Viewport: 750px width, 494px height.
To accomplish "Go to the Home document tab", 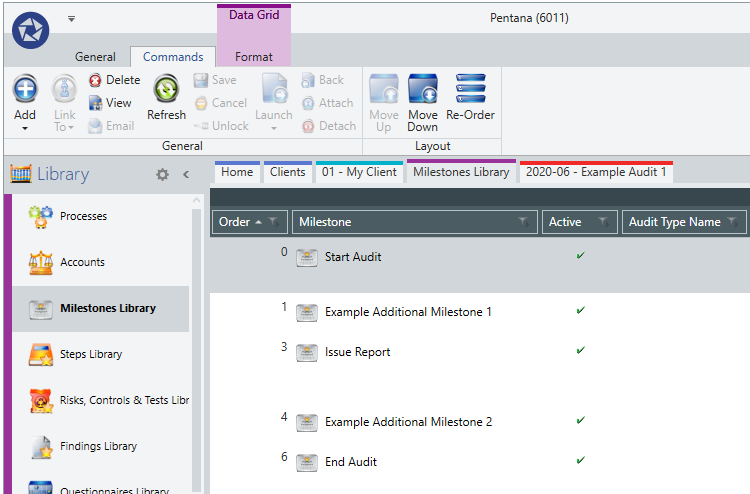I will [x=237, y=172].
